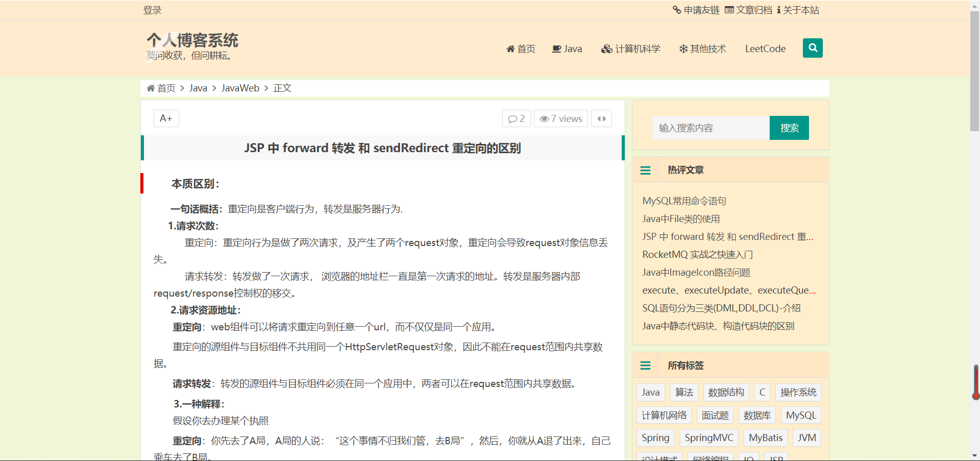
Task: Click Java in the breadcrumb trail
Action: coord(198,88)
